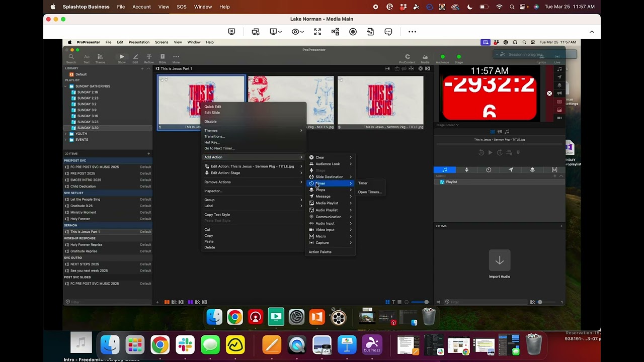This screenshot has height=362, width=644.
Task: Add a new playlist item plus button
Action: (148, 153)
